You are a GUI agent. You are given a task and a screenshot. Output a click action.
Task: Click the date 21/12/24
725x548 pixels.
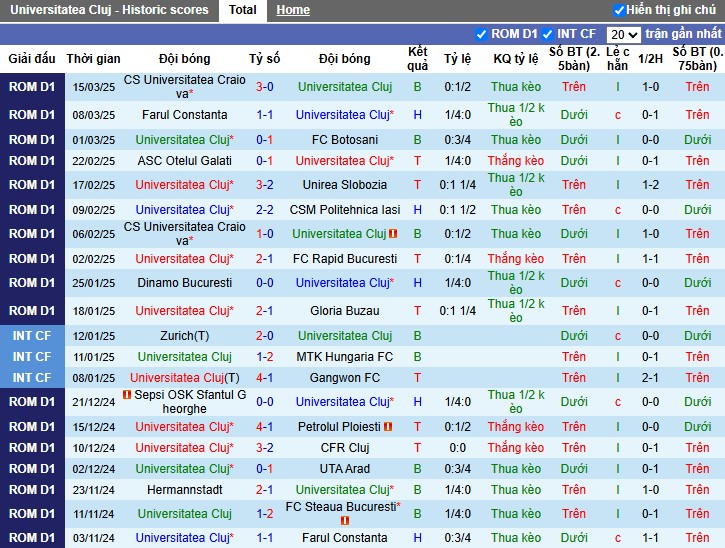pos(93,402)
